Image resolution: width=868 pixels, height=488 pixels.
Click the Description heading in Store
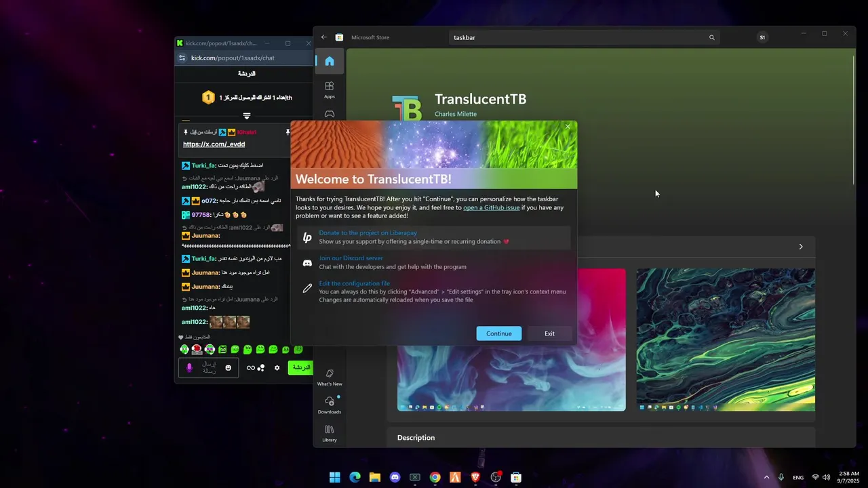(416, 438)
